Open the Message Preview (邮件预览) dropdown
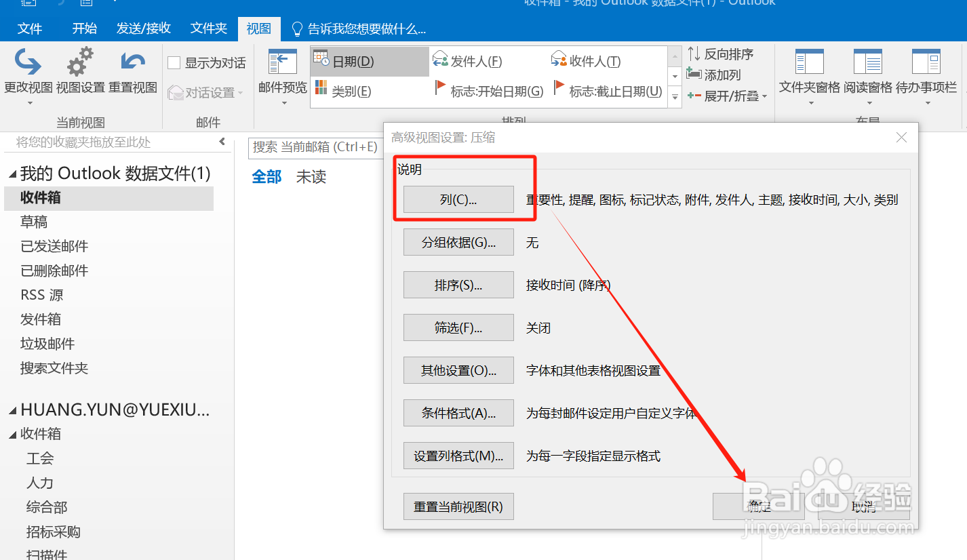This screenshot has height=560, width=967. point(283,76)
